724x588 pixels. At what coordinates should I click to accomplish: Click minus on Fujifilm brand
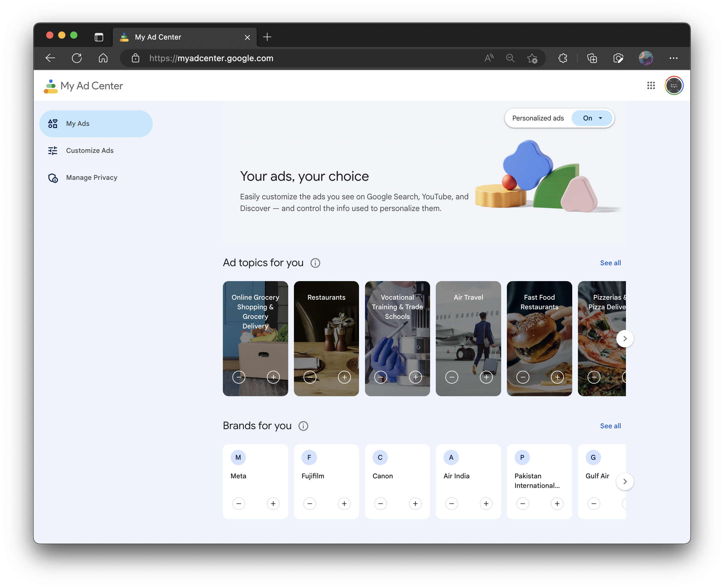click(x=310, y=504)
